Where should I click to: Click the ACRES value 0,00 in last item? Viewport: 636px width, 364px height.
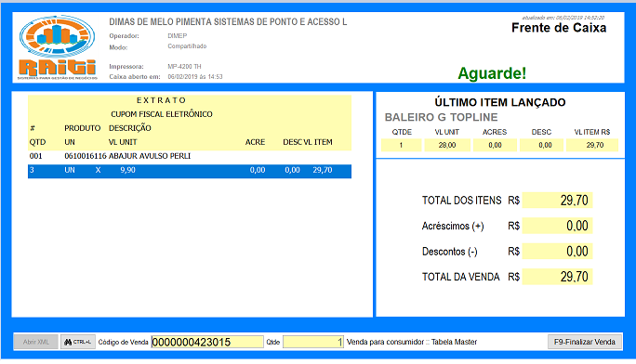click(495, 145)
